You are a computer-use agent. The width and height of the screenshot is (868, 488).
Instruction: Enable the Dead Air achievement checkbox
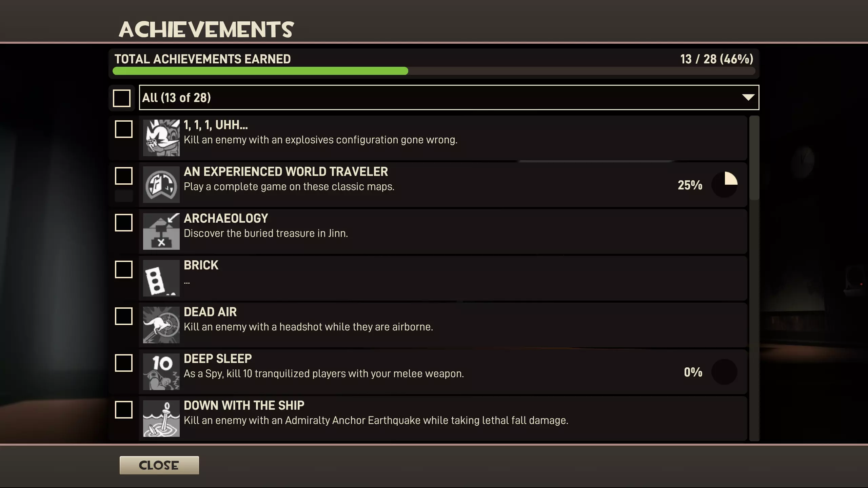tap(124, 316)
